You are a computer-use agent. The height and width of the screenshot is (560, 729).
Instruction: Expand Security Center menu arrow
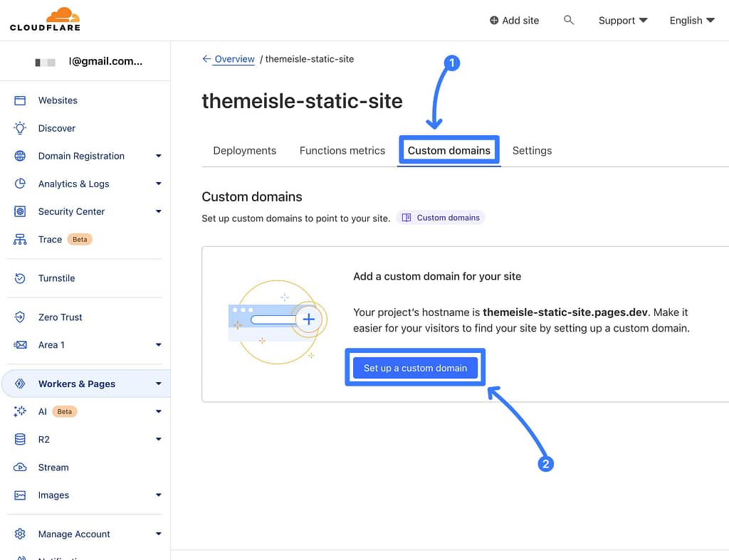[x=159, y=212]
